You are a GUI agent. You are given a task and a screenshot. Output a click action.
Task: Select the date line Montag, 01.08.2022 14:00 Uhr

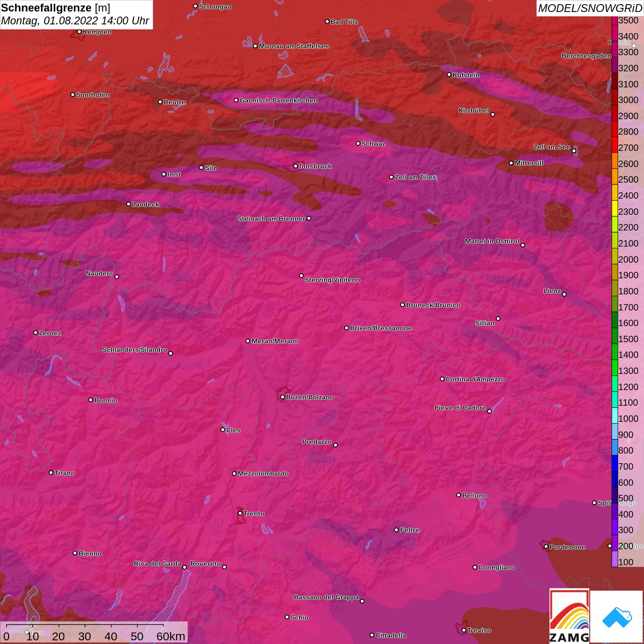click(x=75, y=21)
